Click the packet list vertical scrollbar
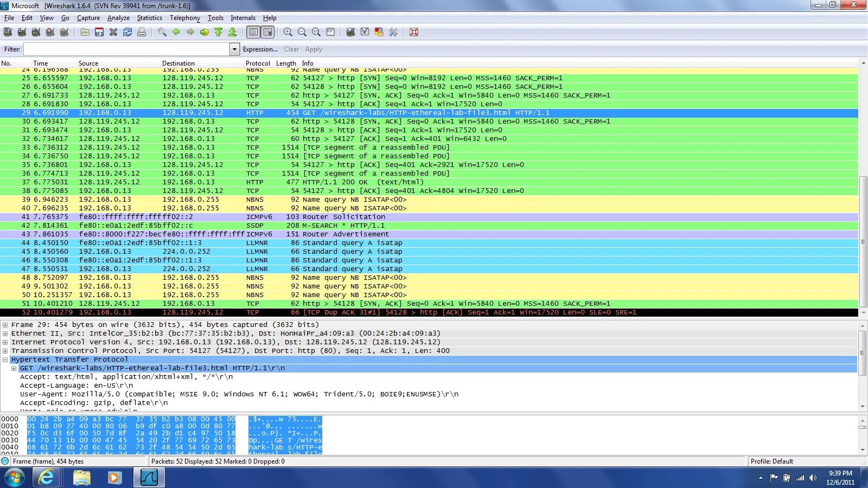The image size is (868, 488). coord(863,242)
